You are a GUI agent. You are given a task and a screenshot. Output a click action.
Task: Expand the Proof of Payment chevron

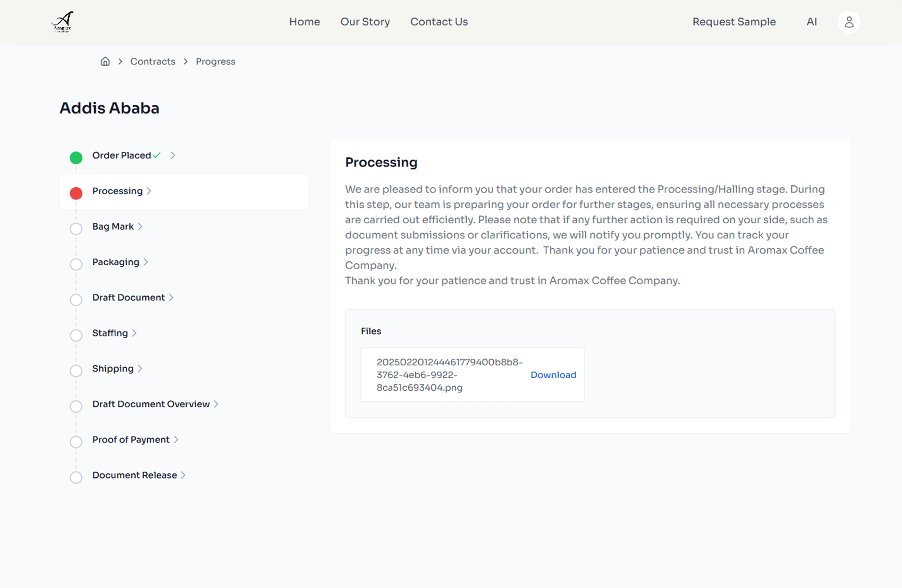point(176,440)
